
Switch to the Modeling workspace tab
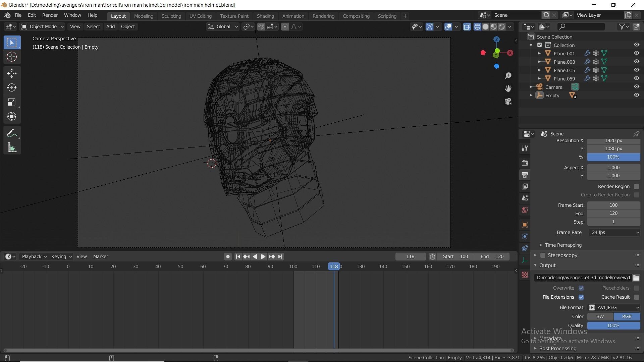144,16
